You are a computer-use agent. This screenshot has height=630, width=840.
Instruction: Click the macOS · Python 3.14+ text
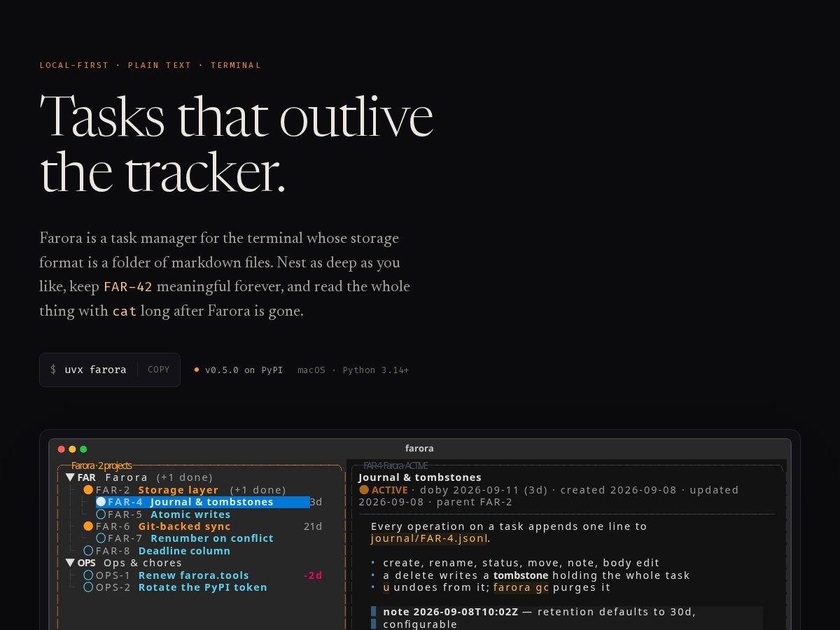(x=353, y=370)
